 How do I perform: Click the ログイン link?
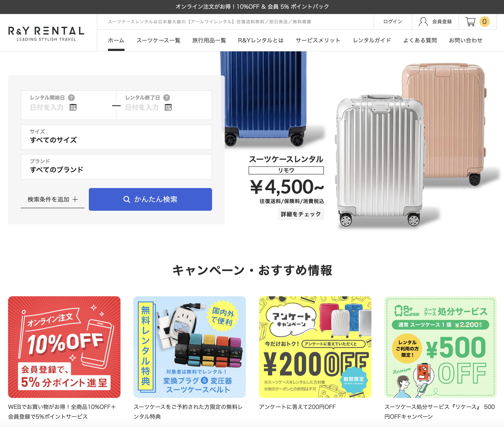pyautogui.click(x=392, y=22)
